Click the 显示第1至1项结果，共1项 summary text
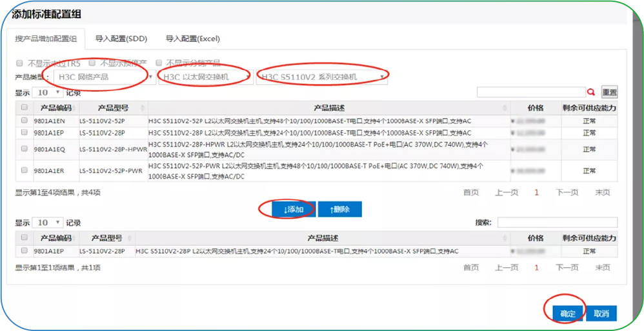 pyautogui.click(x=58, y=268)
